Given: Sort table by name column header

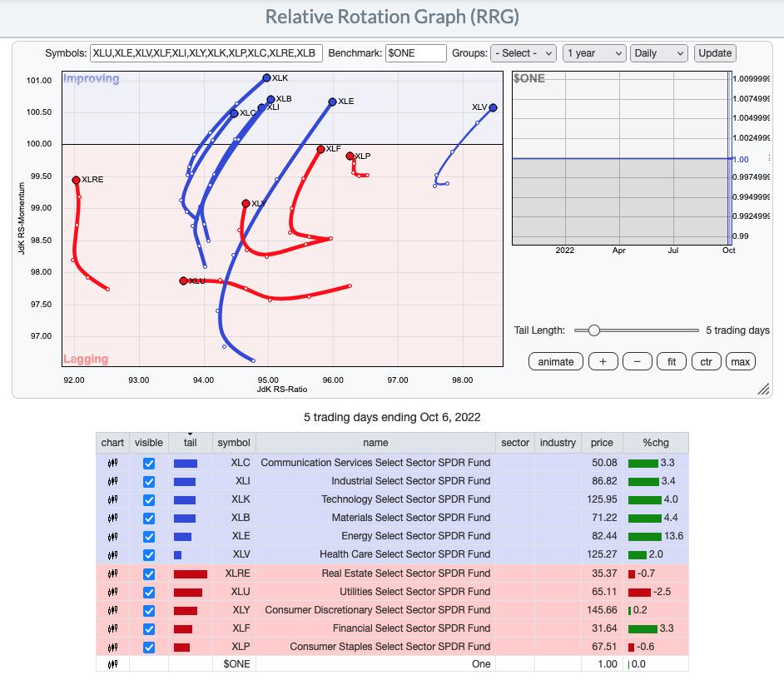Looking at the screenshot, I should click(x=375, y=443).
